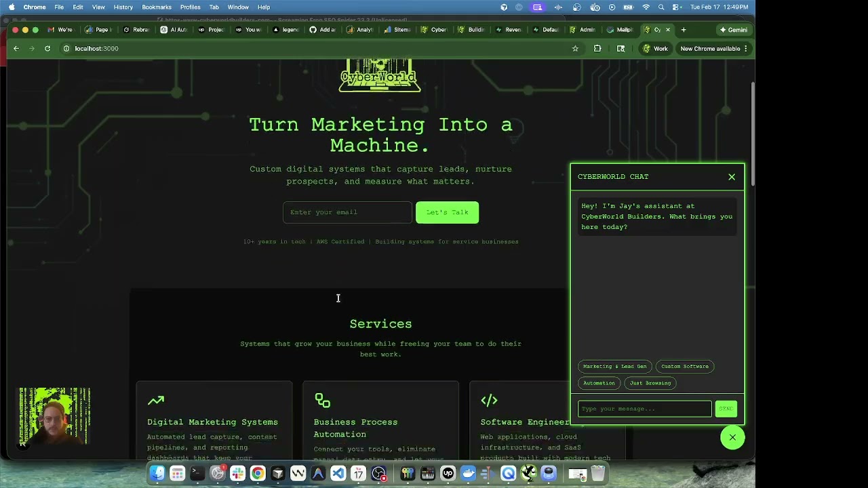Screen dimensions: 868x488
Task: Open Calendar from the Dock
Action: click(x=358, y=474)
